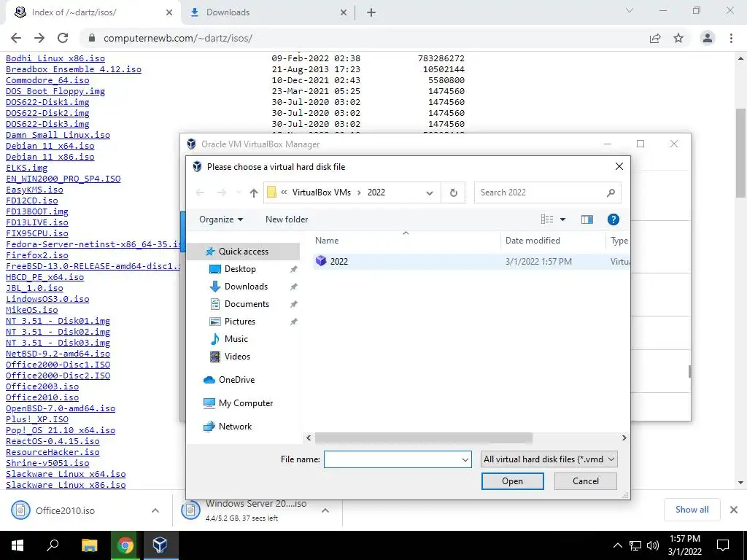
Task: Select Network in navigation pane
Action: click(235, 427)
